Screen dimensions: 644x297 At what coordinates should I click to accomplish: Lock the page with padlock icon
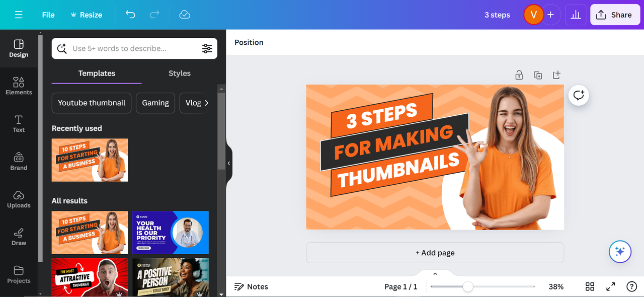coord(519,75)
